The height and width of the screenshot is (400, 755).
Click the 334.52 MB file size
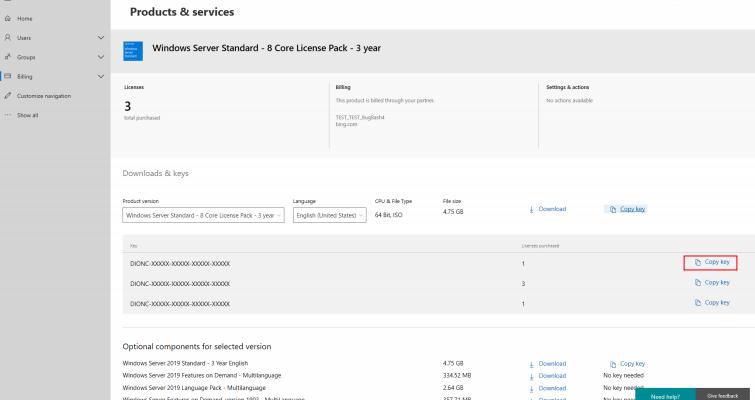[x=457, y=375]
